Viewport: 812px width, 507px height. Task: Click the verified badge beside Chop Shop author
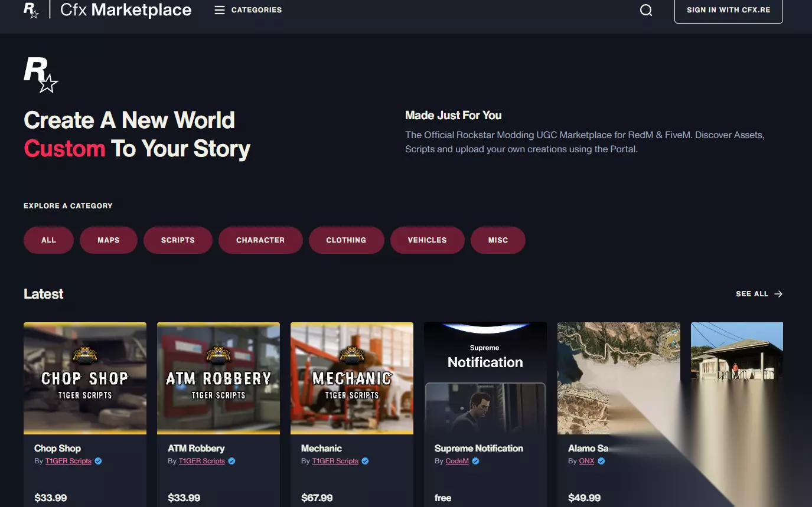tap(98, 461)
